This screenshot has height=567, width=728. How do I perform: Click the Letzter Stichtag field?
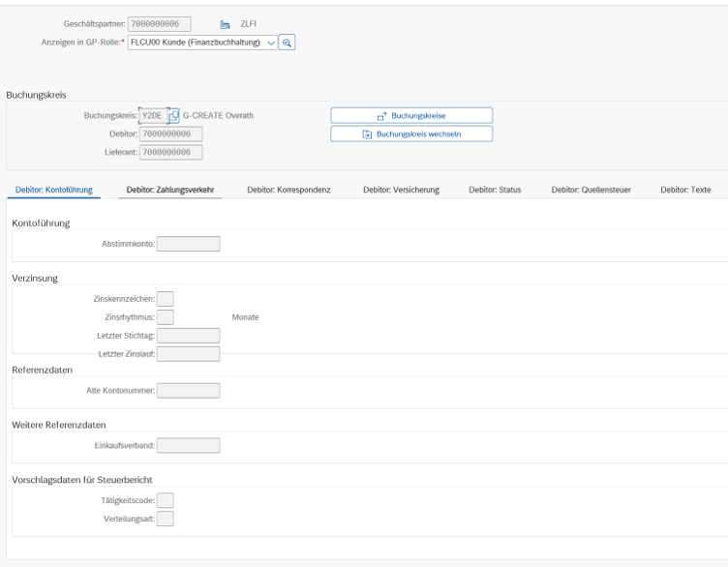pyautogui.click(x=188, y=336)
